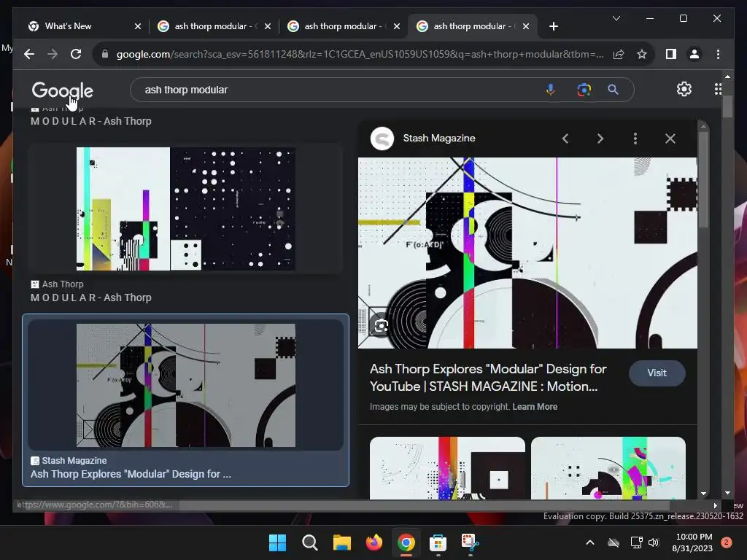The height and width of the screenshot is (560, 747).
Task: Open the Chrome profile menu
Action: point(694,54)
